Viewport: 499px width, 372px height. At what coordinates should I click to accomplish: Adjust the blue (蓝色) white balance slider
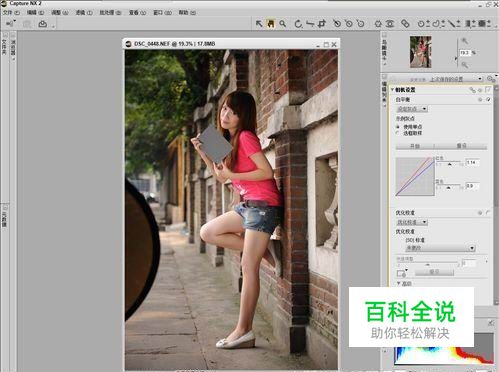point(449,188)
